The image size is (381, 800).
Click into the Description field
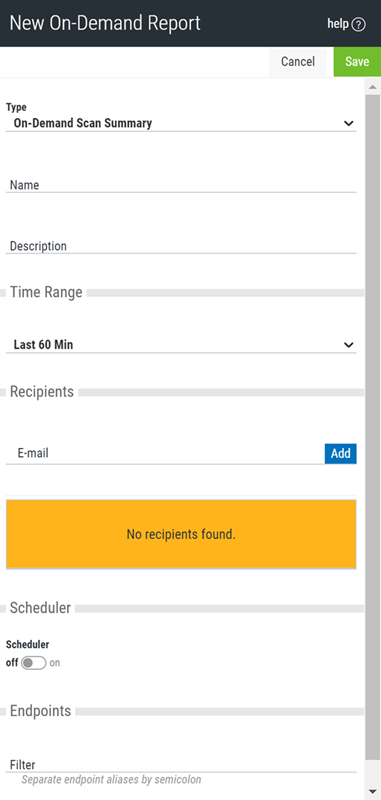181,246
